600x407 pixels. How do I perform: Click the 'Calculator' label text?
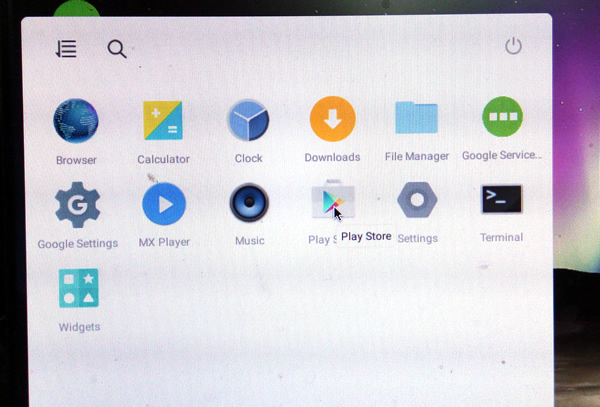tap(163, 159)
